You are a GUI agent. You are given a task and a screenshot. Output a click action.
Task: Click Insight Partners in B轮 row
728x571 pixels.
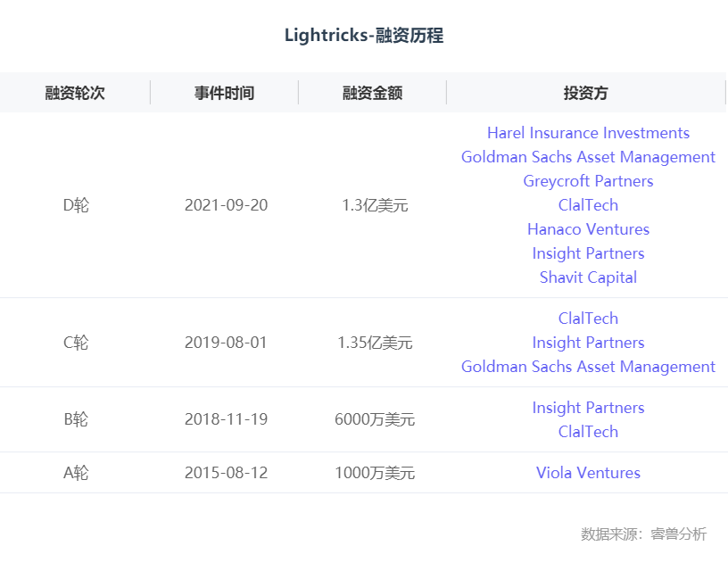point(588,408)
